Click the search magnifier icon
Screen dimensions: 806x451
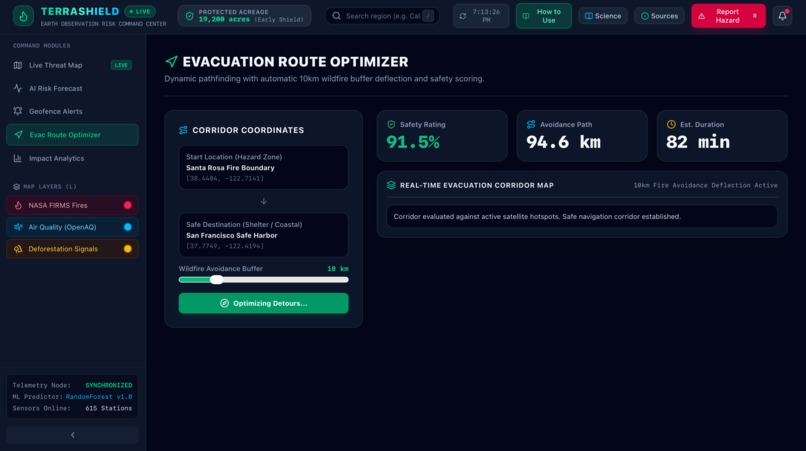(x=336, y=16)
